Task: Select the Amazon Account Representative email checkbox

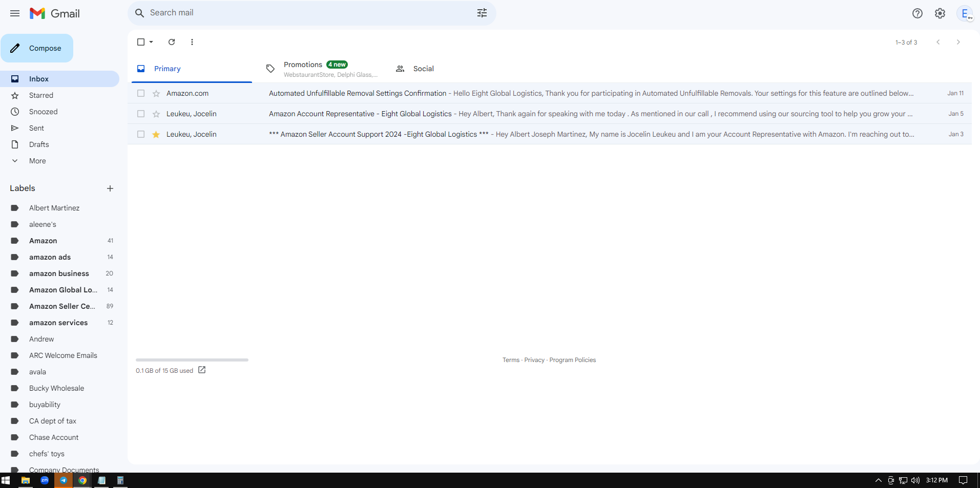Action: 141,114
